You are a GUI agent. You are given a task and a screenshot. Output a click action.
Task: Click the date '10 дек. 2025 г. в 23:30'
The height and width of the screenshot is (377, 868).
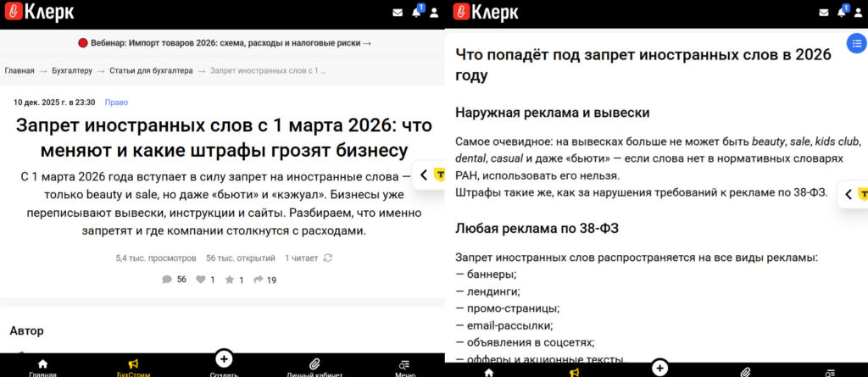[x=54, y=103]
